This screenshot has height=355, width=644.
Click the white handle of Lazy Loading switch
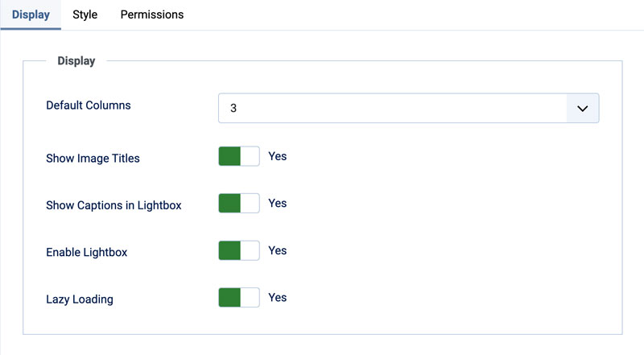(x=250, y=298)
